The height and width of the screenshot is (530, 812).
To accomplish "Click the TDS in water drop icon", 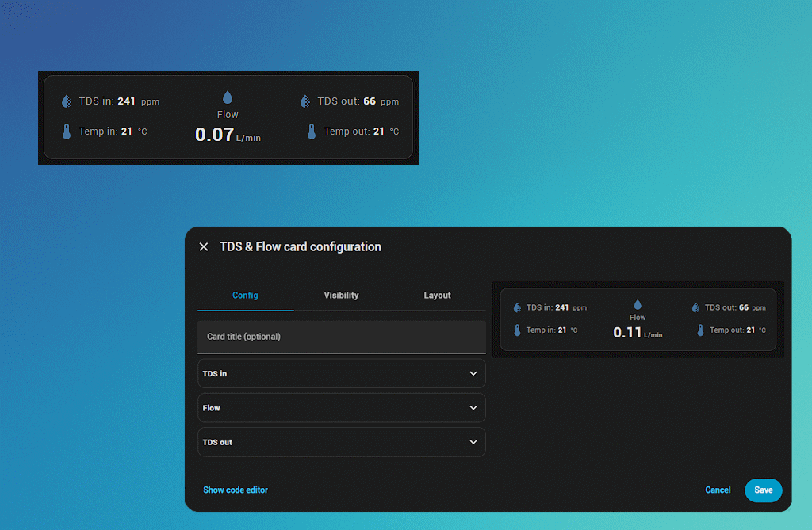I will [x=66, y=101].
